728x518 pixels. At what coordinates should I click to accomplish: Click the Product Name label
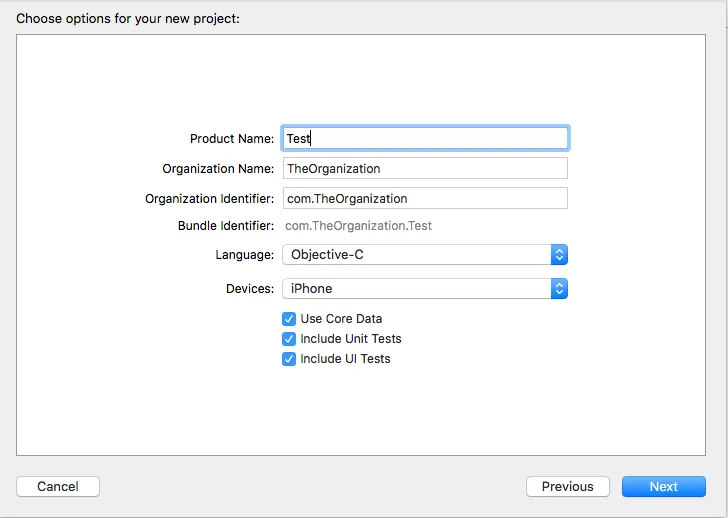[x=232, y=138]
